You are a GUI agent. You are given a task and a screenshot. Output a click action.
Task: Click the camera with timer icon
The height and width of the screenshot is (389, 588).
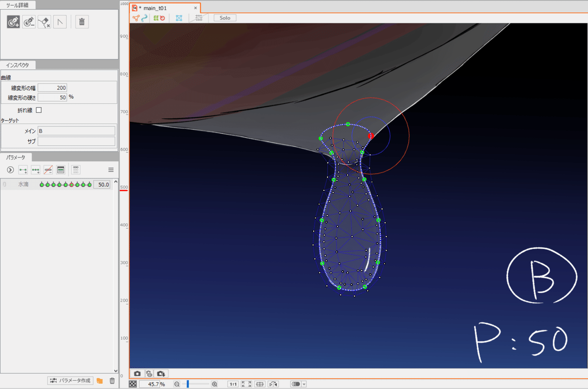(149, 373)
